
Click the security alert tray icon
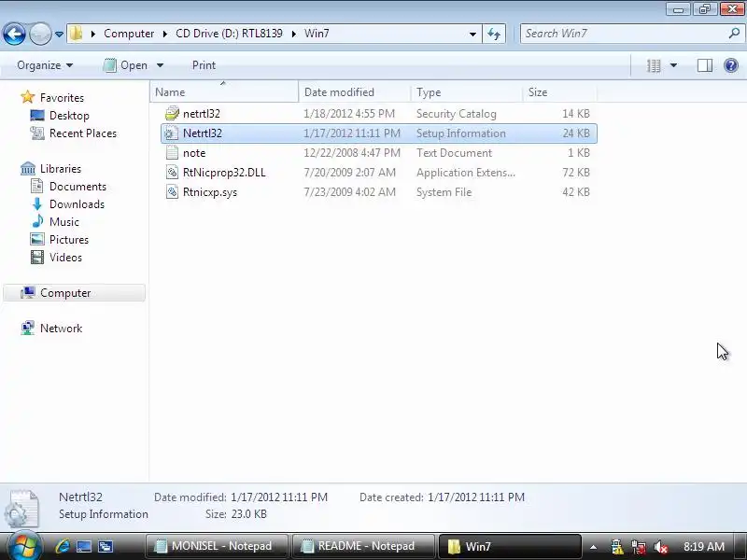pyautogui.click(x=616, y=547)
